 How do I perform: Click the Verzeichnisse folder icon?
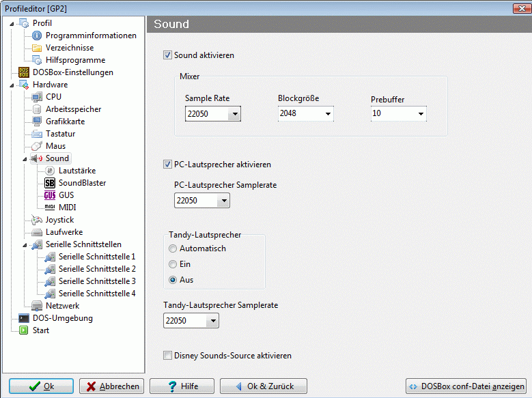pyautogui.click(x=37, y=48)
